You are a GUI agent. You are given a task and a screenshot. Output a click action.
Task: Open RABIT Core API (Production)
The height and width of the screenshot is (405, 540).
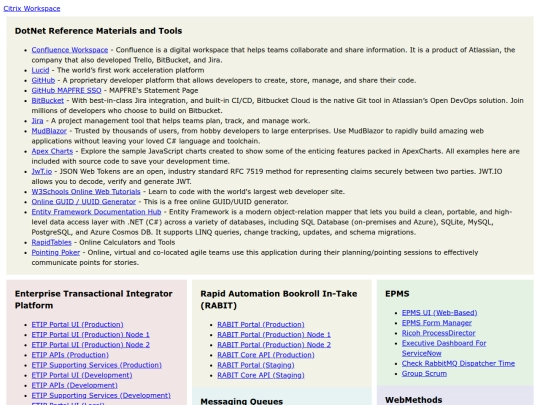tap(266, 355)
